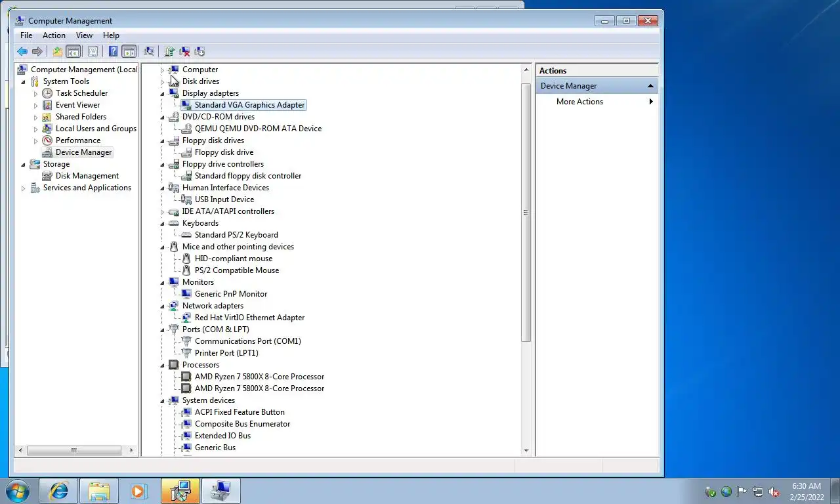The height and width of the screenshot is (504, 840).
Task: Select Generic PnP Monitor device
Action: pyautogui.click(x=231, y=294)
